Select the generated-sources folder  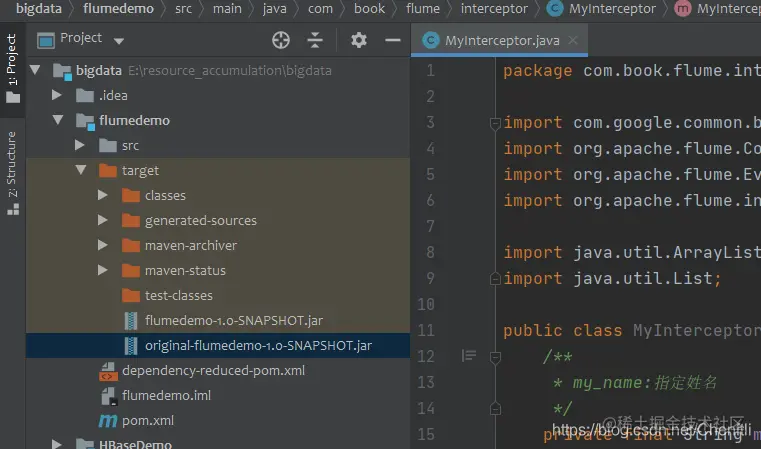(x=200, y=221)
